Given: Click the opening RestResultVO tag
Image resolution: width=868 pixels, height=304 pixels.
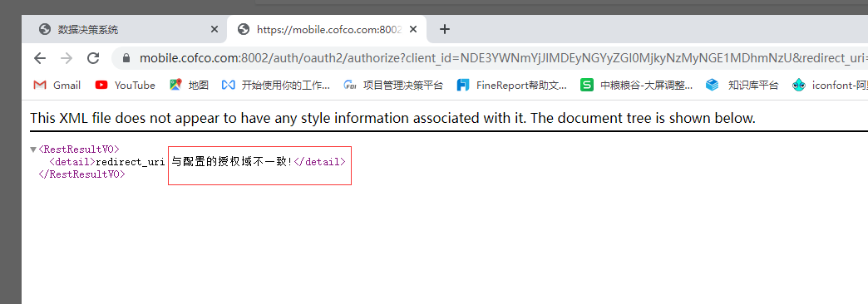Looking at the screenshot, I should (79, 150).
